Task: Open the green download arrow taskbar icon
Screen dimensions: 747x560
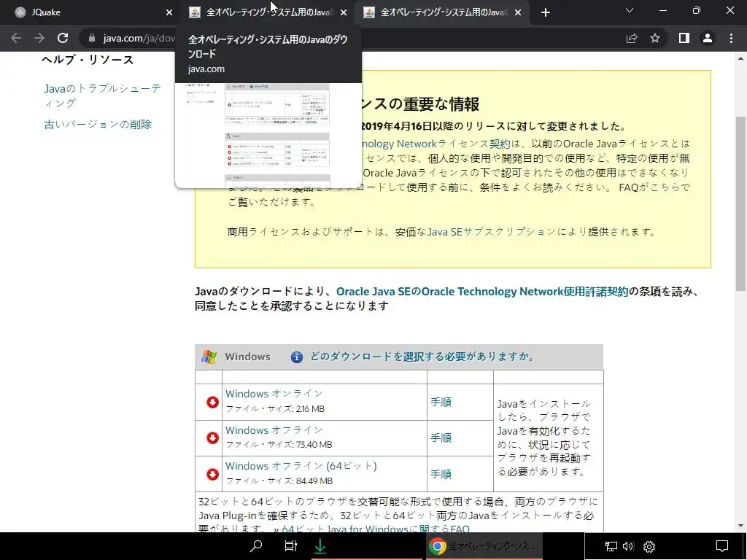Action: click(x=320, y=546)
